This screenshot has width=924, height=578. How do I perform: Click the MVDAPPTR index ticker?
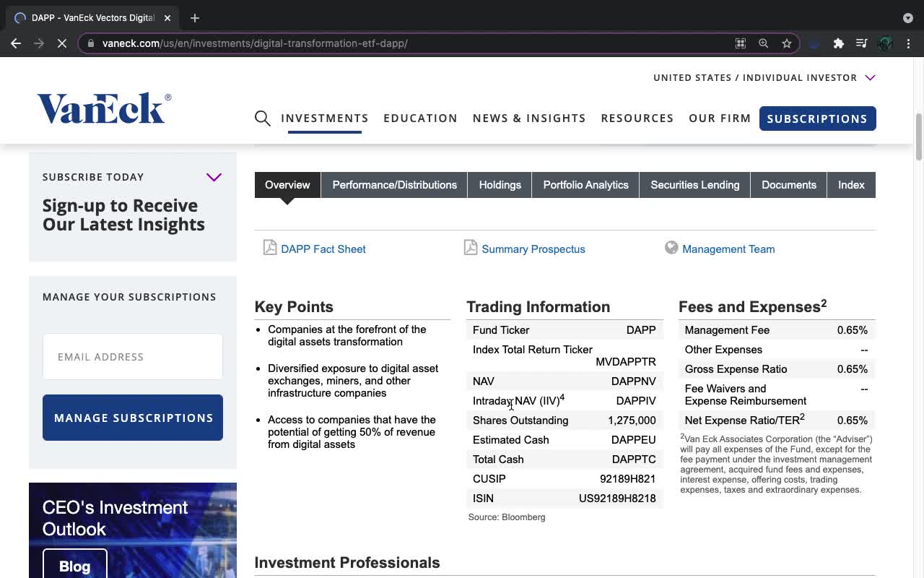point(626,362)
